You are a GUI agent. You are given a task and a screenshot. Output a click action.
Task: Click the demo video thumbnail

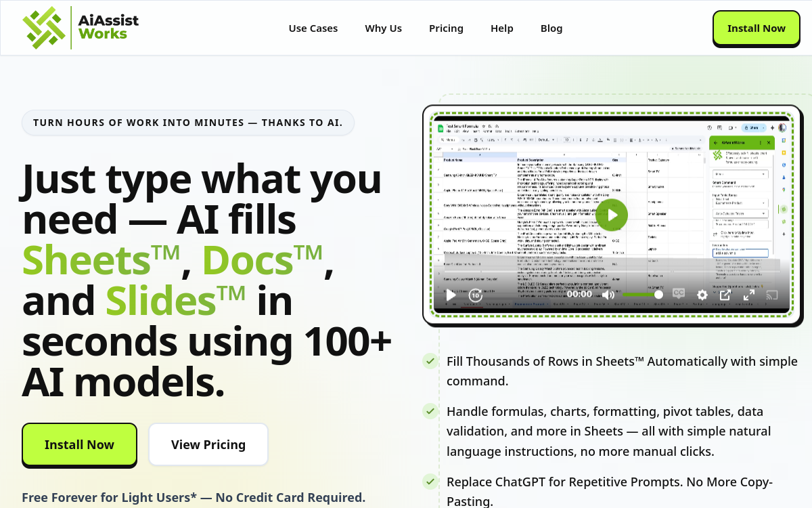[612, 215]
